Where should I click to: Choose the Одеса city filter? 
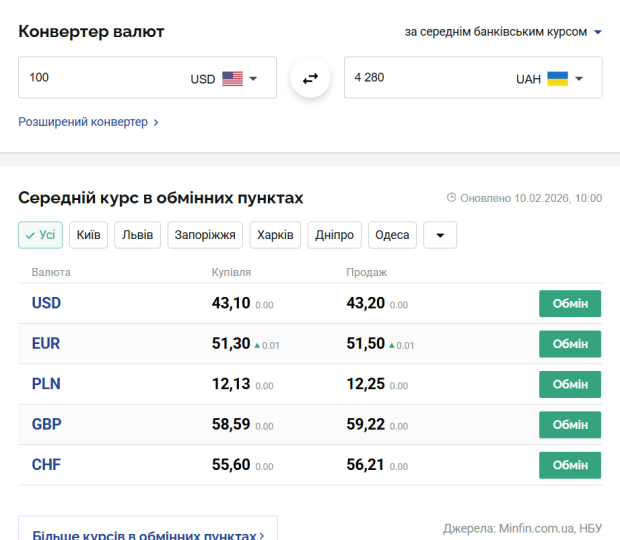(391, 235)
